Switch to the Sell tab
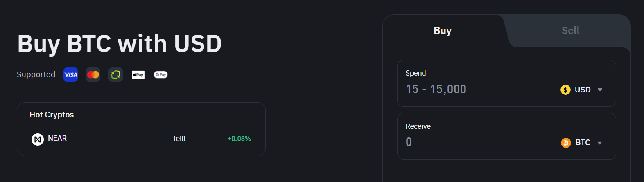This screenshot has height=182, width=644. [x=570, y=31]
